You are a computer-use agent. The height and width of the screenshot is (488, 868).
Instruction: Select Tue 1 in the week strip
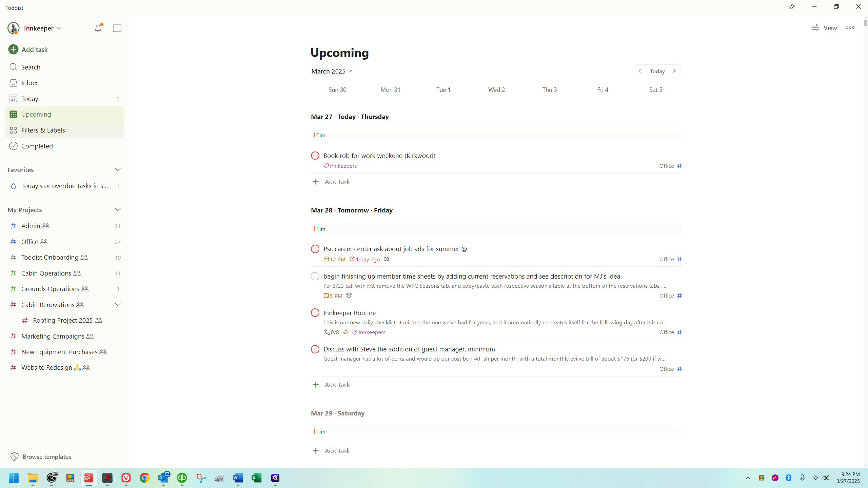click(443, 89)
